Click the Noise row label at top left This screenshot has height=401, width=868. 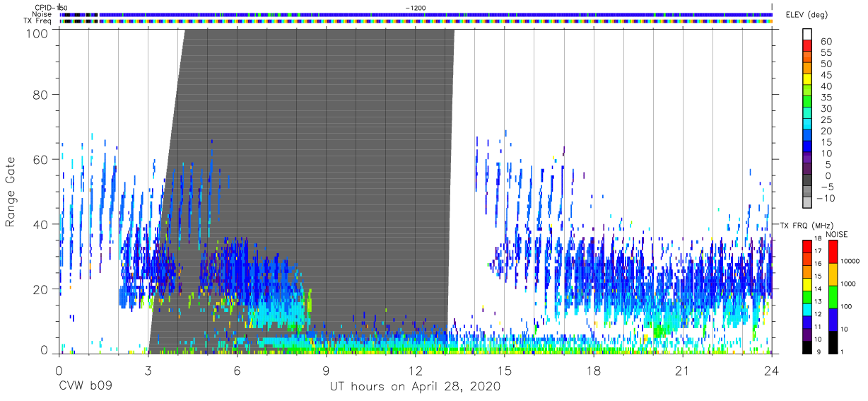pos(42,14)
